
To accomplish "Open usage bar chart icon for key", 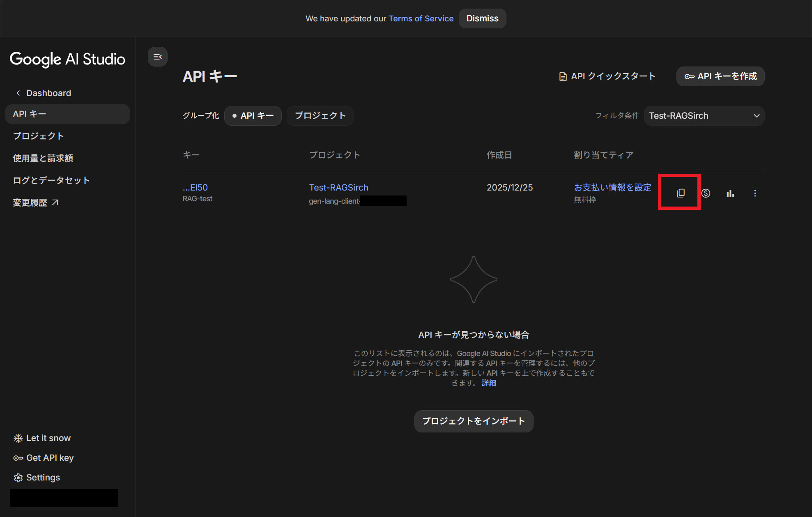I will pos(730,193).
